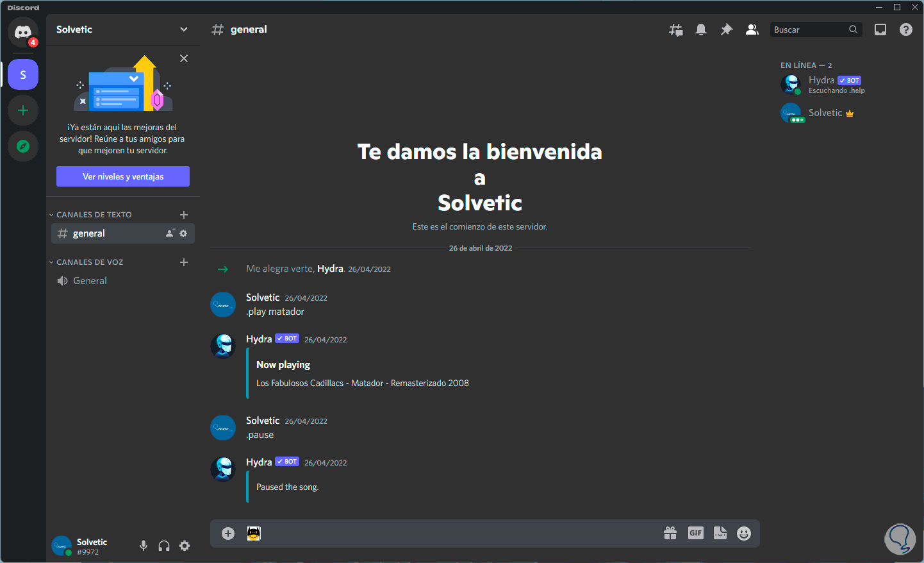Click the .play matador message text
This screenshot has width=924, height=563.
pos(276,312)
